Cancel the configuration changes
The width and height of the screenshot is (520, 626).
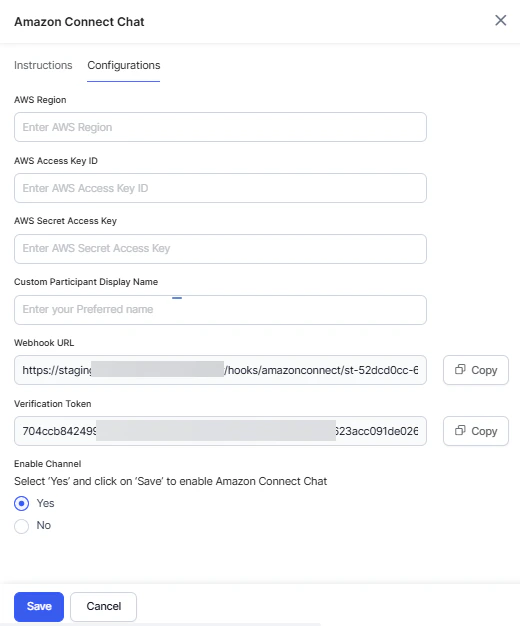pos(103,606)
